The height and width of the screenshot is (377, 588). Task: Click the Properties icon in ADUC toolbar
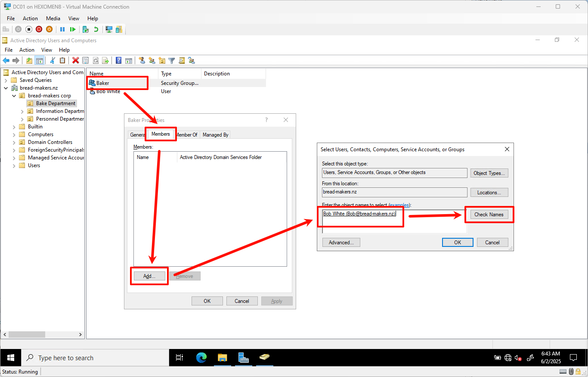pyautogui.click(x=86, y=60)
